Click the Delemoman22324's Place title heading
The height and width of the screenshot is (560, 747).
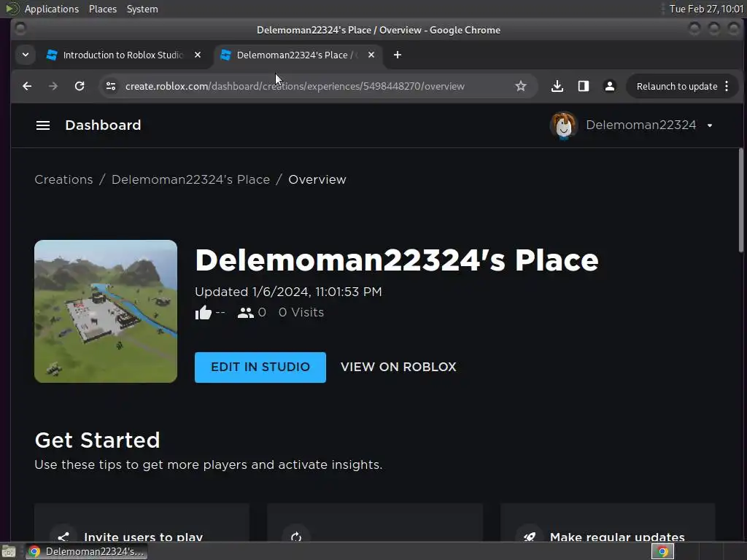(396, 260)
